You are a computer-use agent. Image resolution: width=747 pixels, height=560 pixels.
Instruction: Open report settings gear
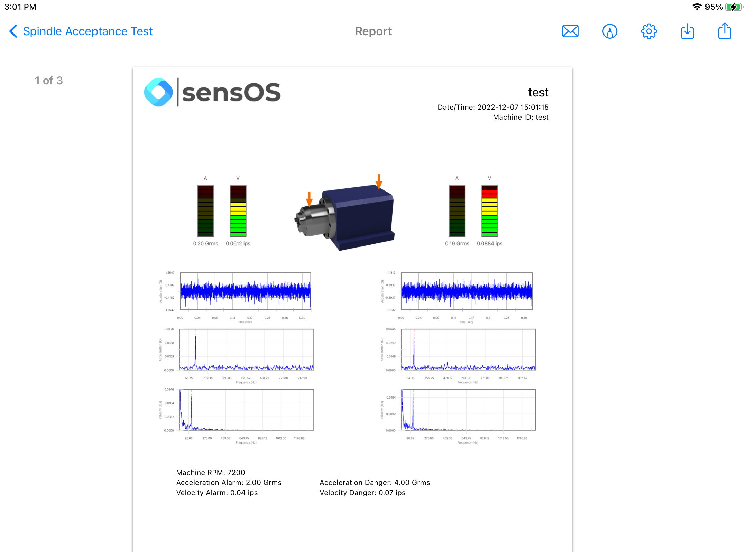coord(649,31)
